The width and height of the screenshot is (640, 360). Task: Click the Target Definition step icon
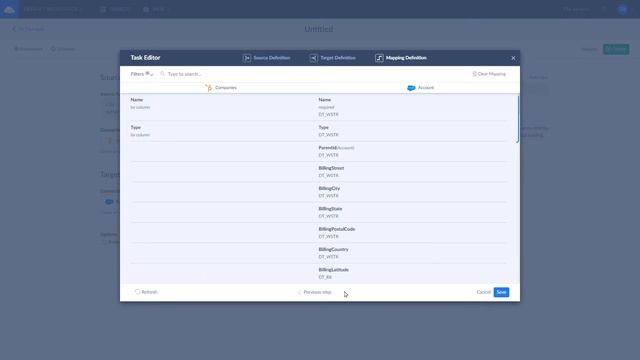313,58
